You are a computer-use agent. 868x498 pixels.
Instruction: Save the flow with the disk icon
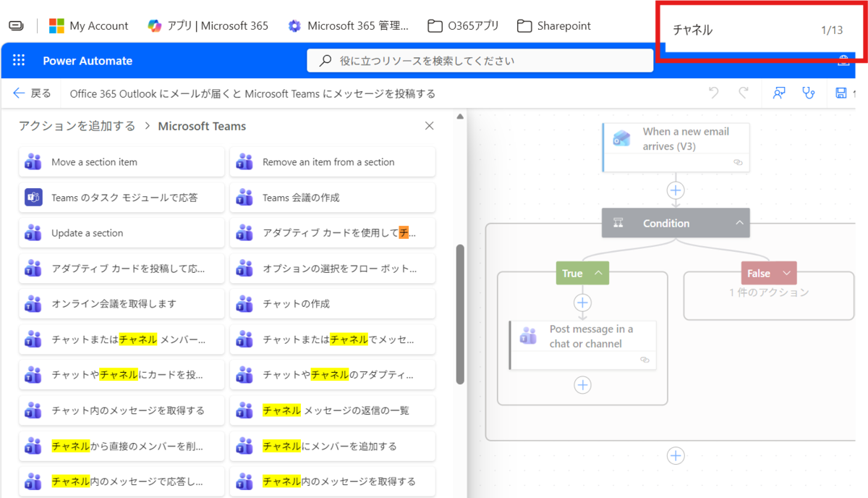(x=841, y=93)
